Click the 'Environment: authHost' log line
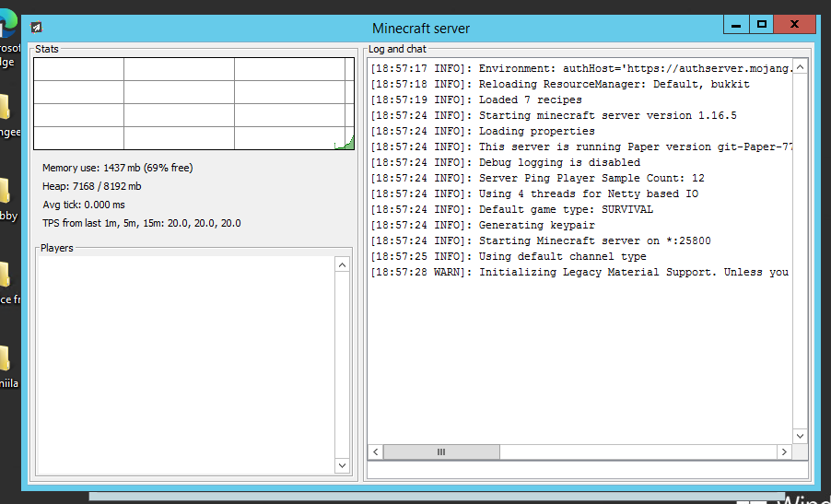The height and width of the screenshot is (504, 831). point(581,68)
